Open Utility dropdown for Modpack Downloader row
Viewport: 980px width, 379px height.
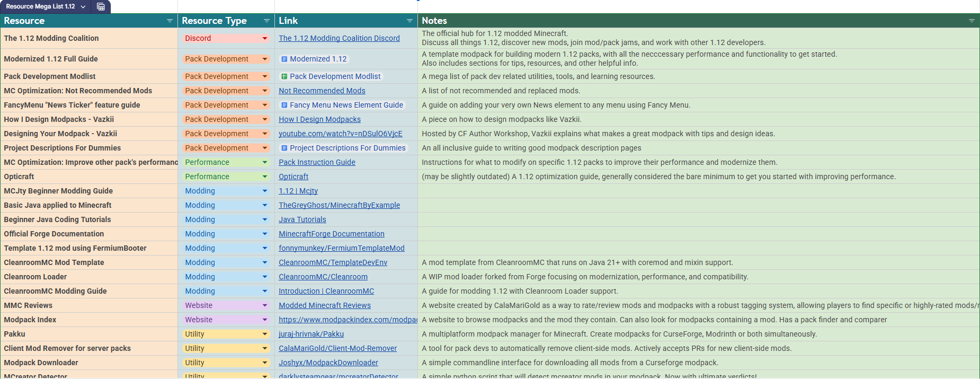tap(265, 363)
